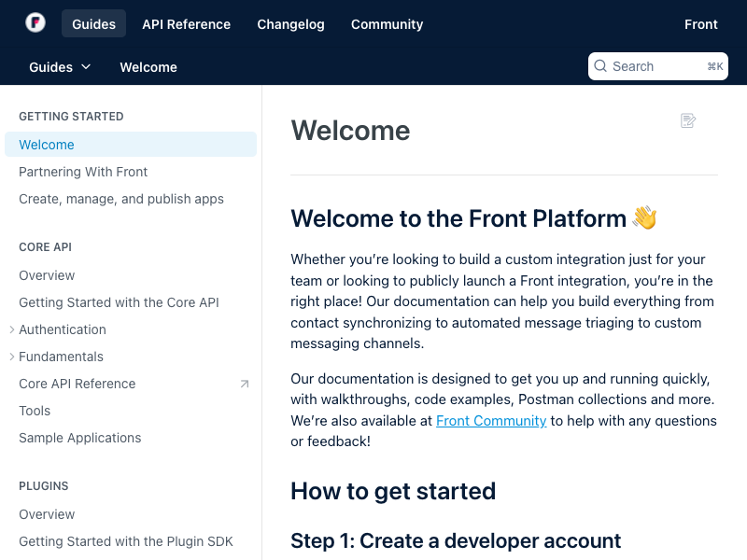Open Core API Reference sidebar link
The height and width of the screenshot is (560, 747).
(78, 384)
